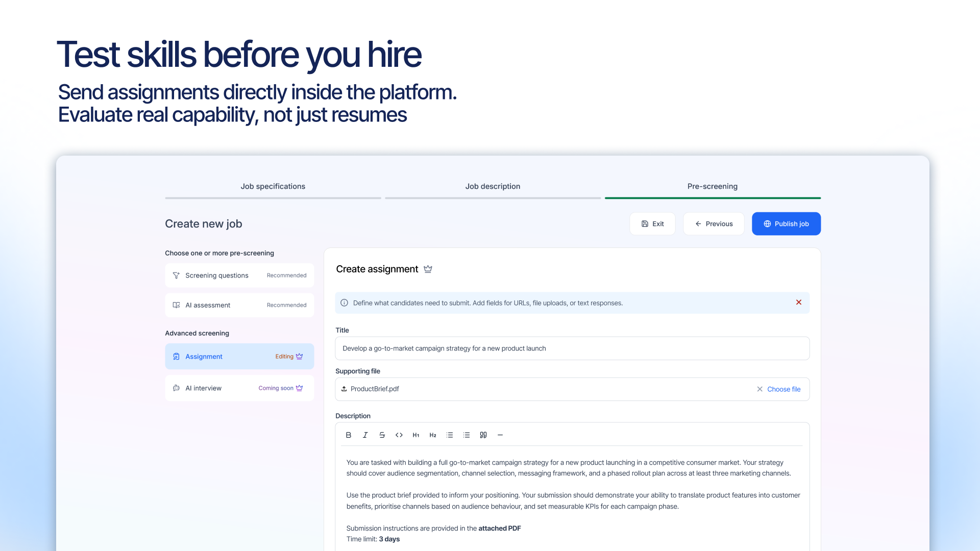Click the robot icon of AI interview
The height and width of the screenshot is (551, 980).
point(176,388)
